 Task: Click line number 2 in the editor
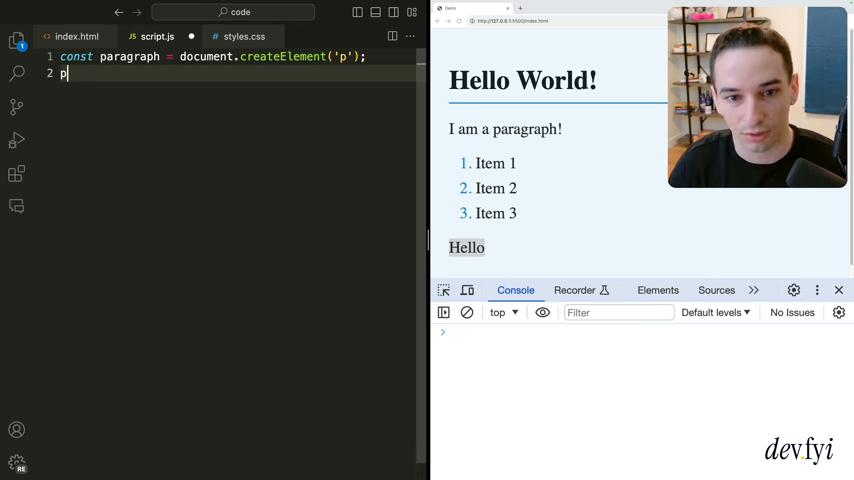(50, 73)
